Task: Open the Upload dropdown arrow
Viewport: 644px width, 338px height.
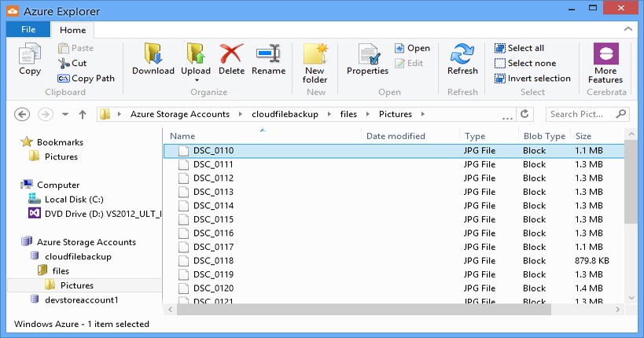Action: pos(196,80)
